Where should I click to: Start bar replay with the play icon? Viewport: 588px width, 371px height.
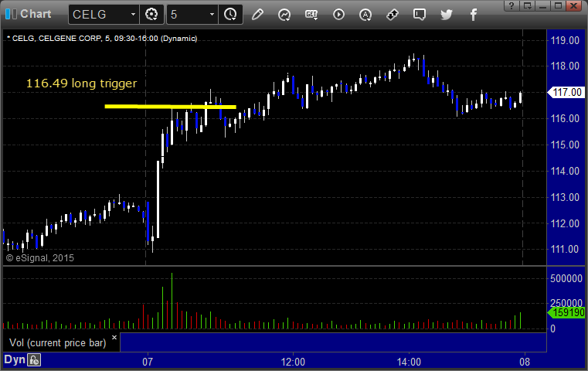338,15
